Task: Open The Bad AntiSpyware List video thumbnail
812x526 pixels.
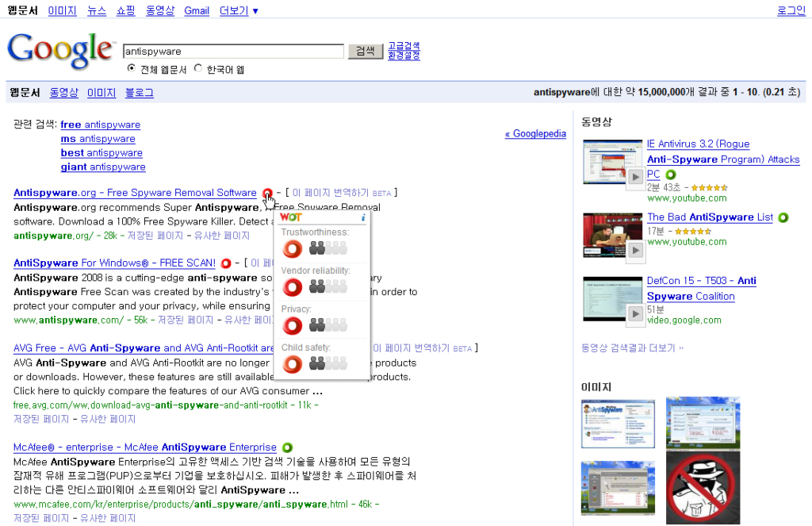Action: [x=612, y=236]
